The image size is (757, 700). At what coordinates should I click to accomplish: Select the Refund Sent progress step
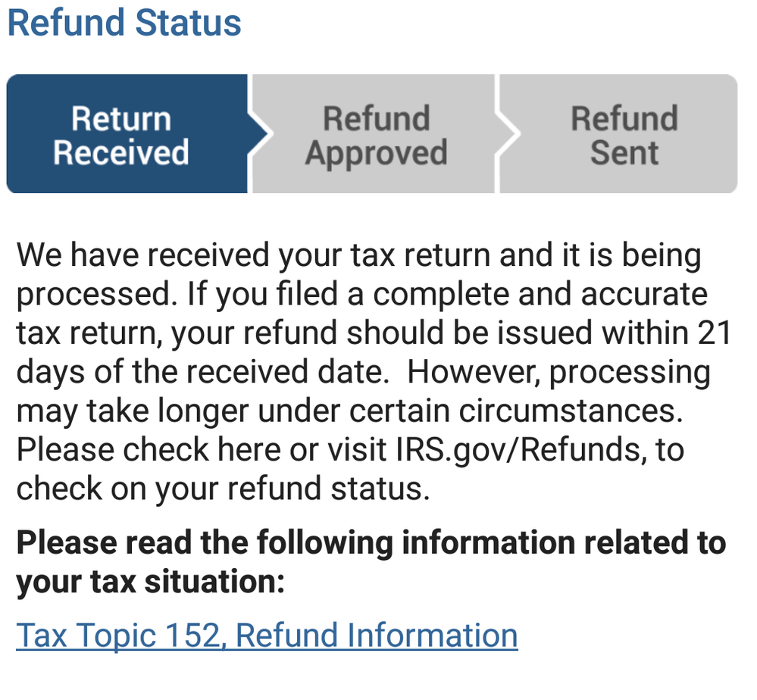click(x=624, y=135)
